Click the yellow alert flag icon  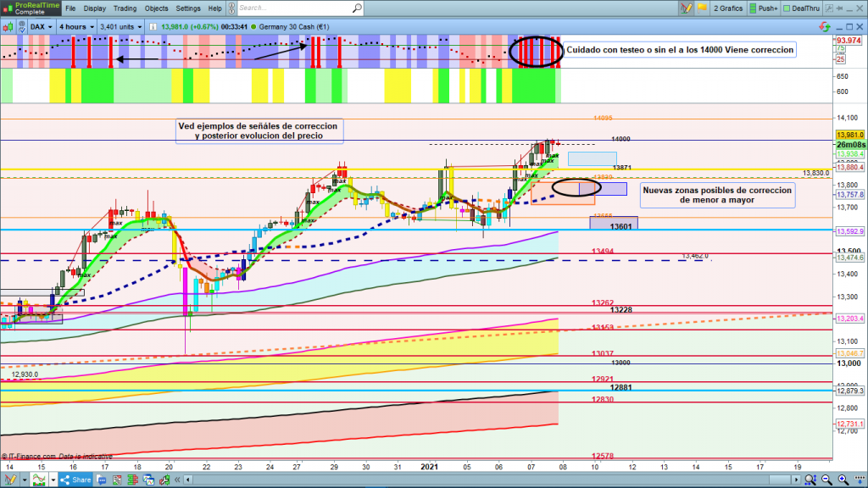click(x=701, y=8)
